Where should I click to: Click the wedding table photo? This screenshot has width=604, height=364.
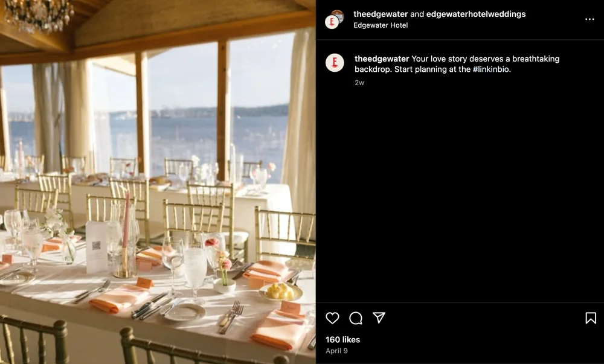(158, 182)
